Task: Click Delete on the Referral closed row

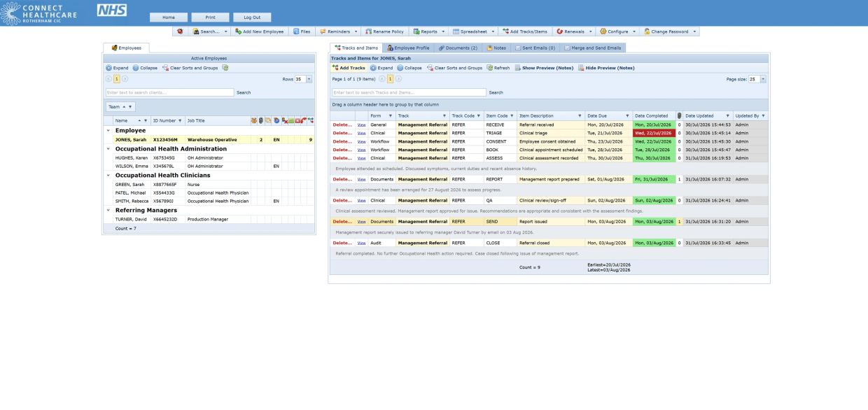Action: coord(342,243)
